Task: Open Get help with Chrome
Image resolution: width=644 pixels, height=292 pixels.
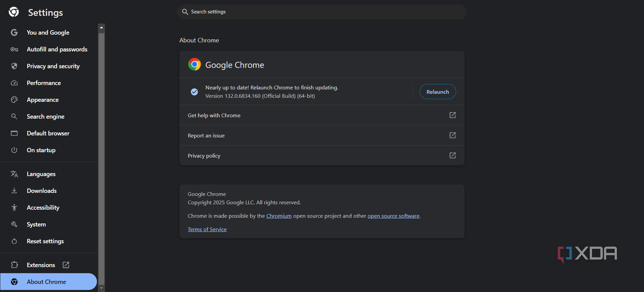Action: (x=322, y=115)
